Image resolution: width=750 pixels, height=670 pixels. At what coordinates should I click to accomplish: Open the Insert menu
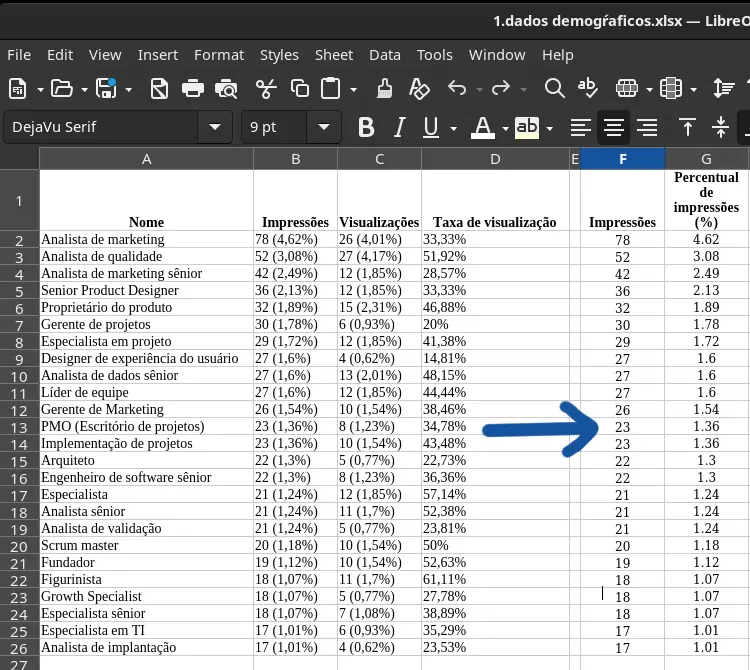158,55
